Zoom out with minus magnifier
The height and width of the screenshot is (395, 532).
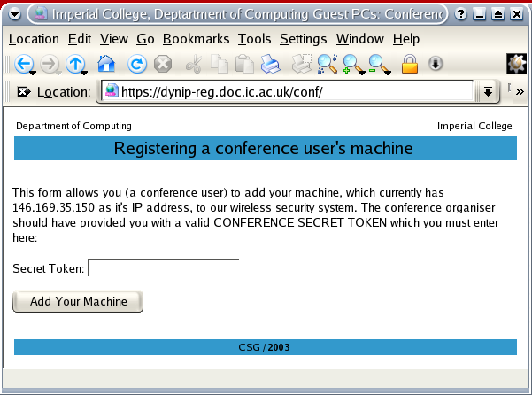(379, 64)
